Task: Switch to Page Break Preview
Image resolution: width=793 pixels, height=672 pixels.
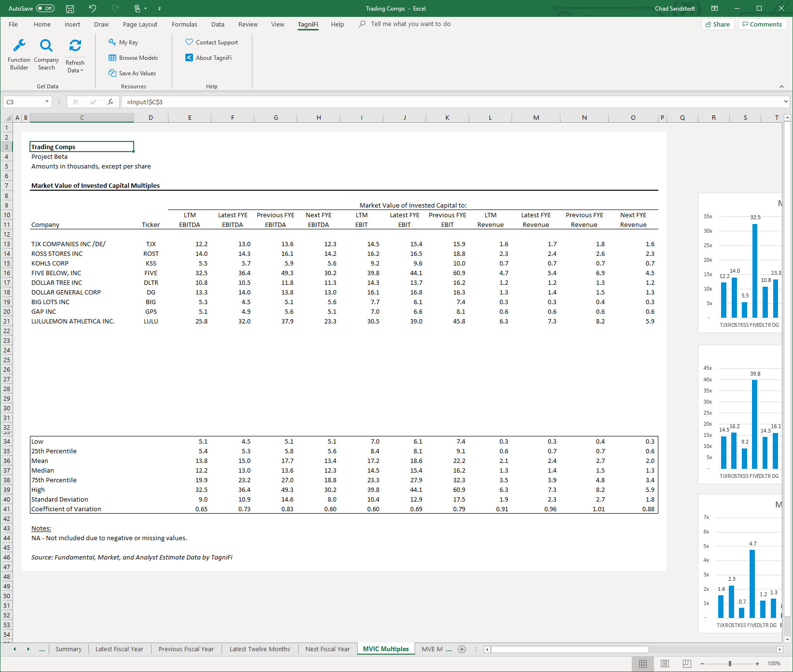Action: tap(686, 664)
